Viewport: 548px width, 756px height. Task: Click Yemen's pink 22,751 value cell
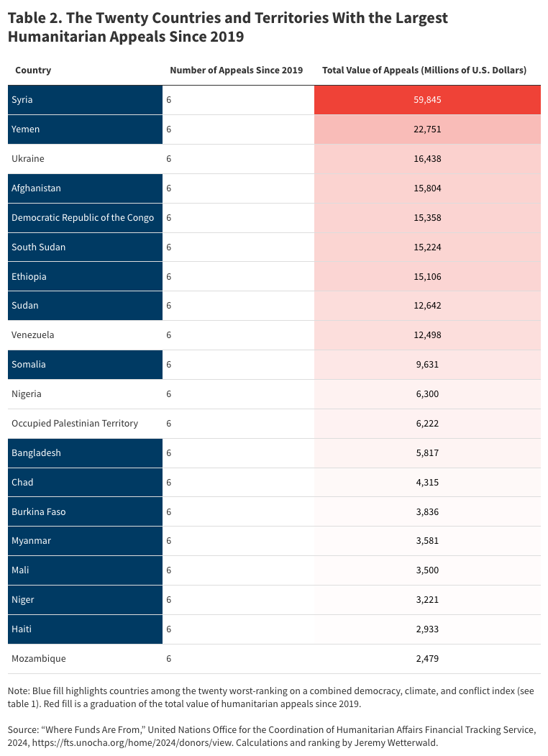pos(427,129)
